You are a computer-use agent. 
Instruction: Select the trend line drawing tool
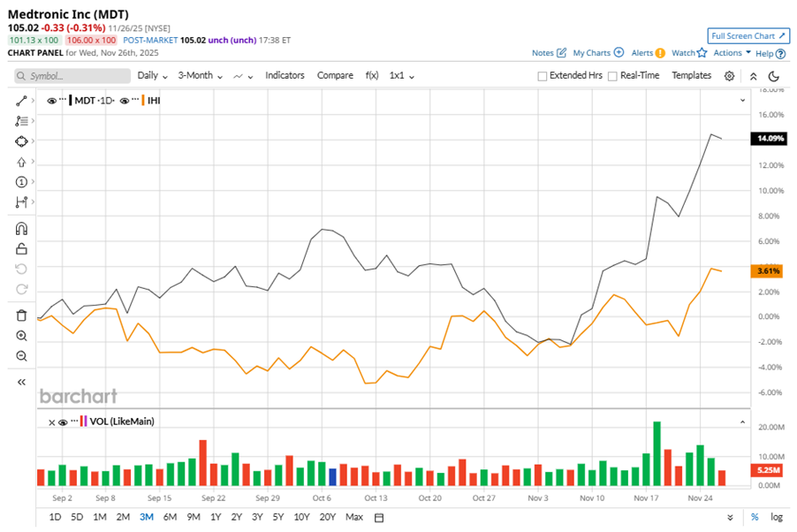pos(21,101)
